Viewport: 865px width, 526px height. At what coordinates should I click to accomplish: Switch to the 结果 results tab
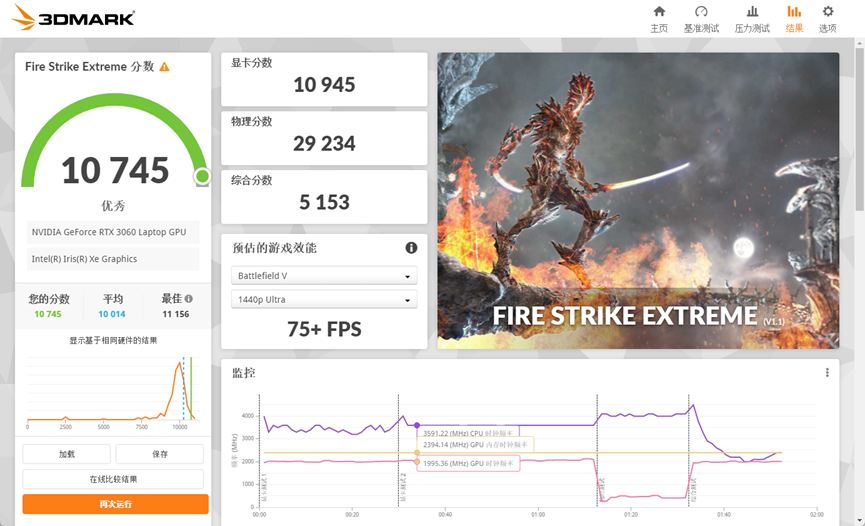(794, 18)
